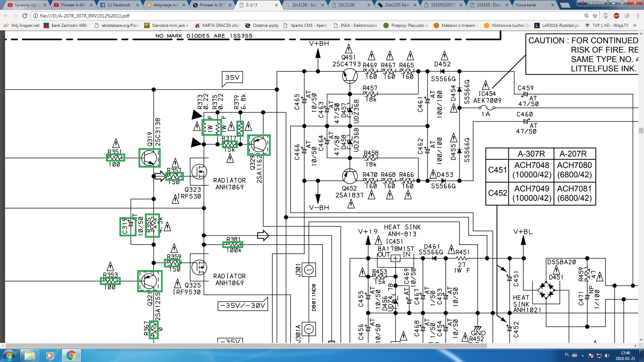This screenshot has height=362, width=644.
Task: Close the active PDF tab
Action: 276,5
